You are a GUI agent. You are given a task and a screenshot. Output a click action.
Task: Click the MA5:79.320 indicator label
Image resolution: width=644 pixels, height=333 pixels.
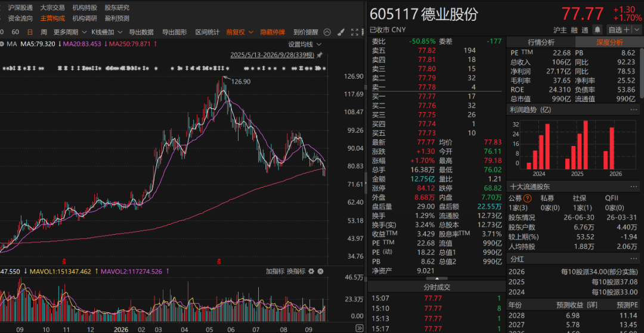(38, 44)
